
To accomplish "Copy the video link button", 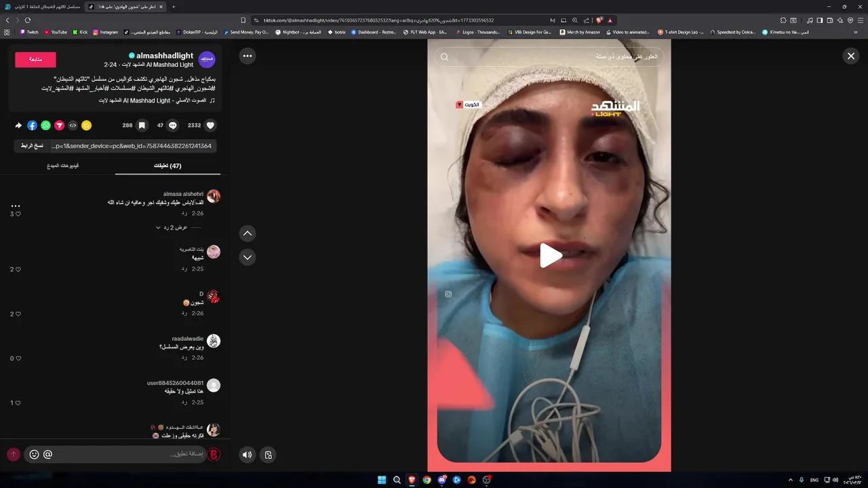I will click(x=32, y=146).
